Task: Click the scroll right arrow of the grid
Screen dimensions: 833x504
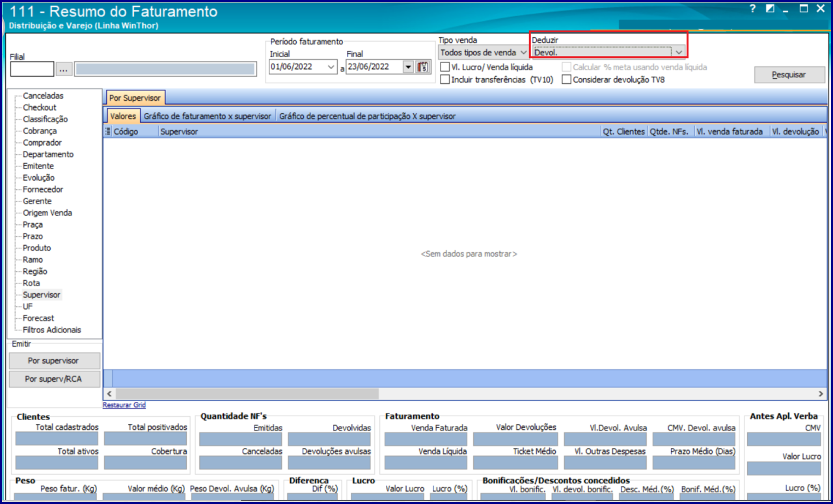Action: [821, 394]
